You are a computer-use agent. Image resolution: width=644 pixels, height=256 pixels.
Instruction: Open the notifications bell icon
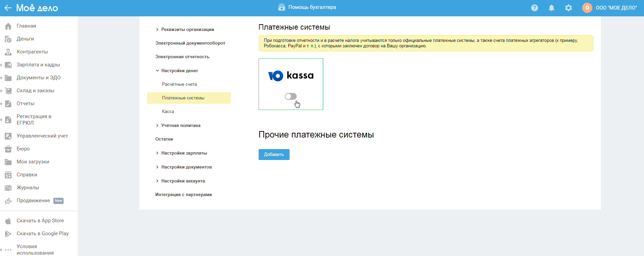pyautogui.click(x=552, y=8)
